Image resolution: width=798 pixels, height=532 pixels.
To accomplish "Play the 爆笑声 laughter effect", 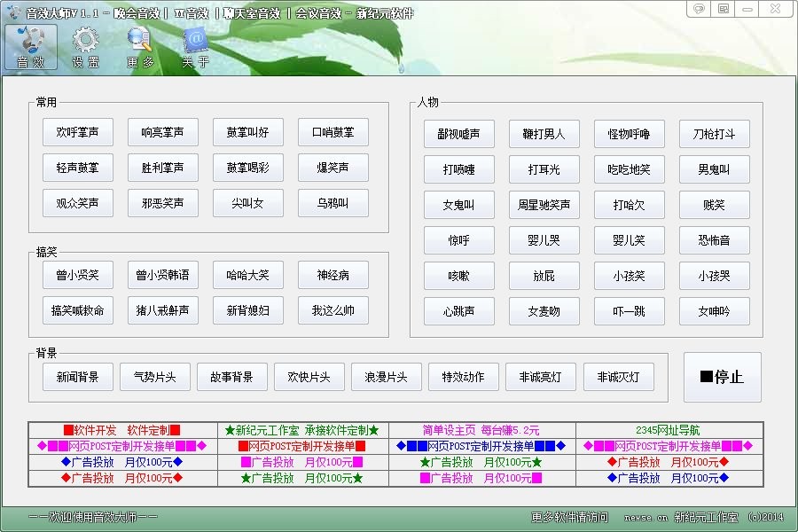I will point(333,168).
